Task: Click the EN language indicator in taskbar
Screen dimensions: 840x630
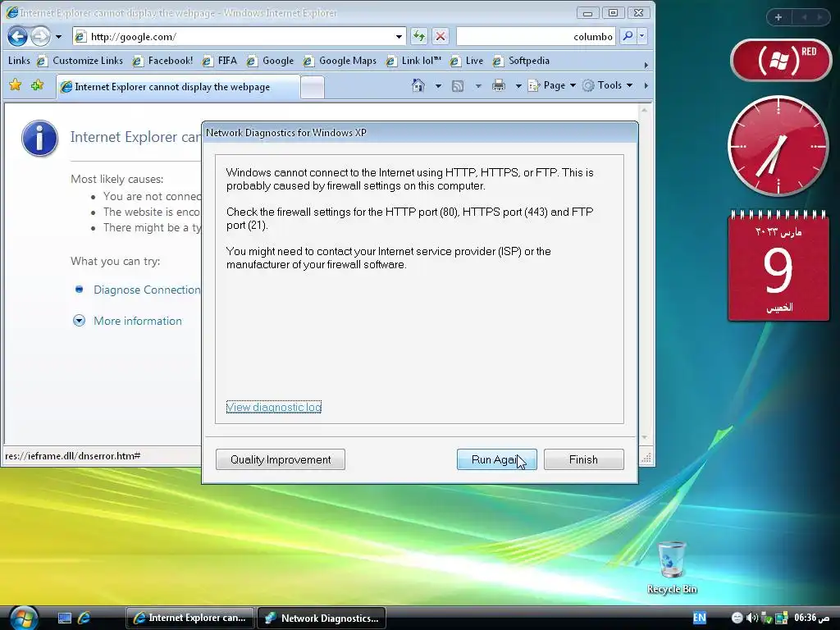Action: (700, 618)
